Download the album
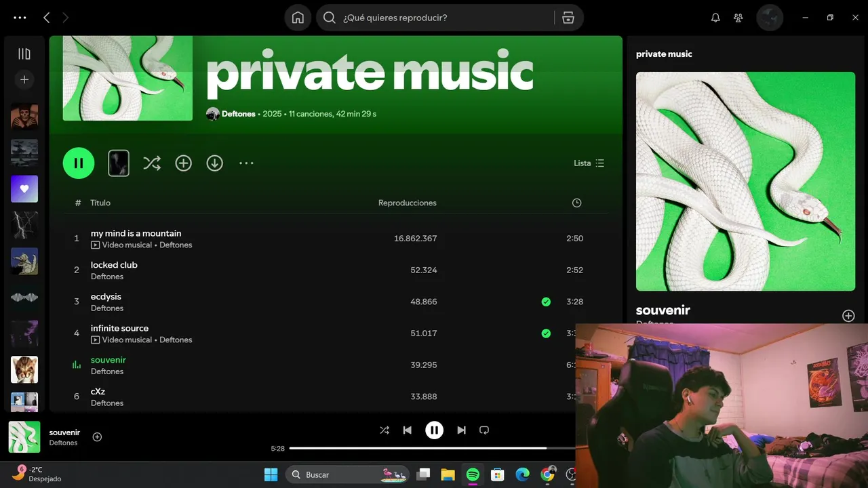The width and height of the screenshot is (868, 488). (215, 163)
